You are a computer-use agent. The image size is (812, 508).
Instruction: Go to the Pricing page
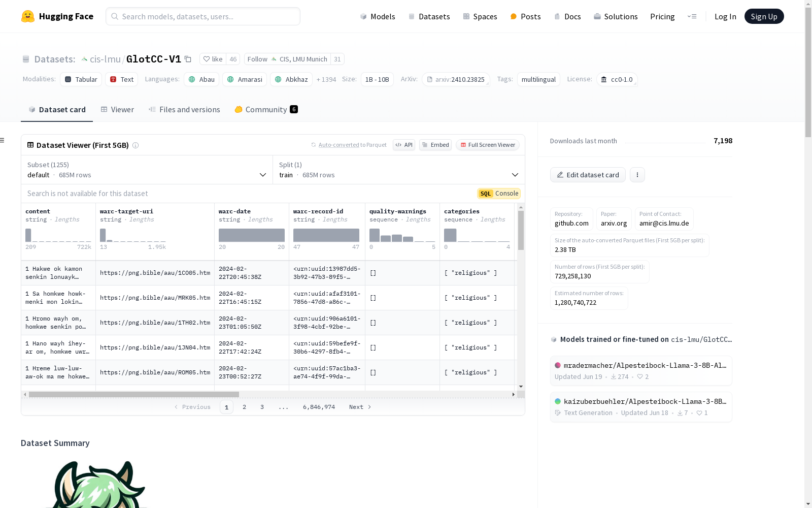click(x=662, y=16)
